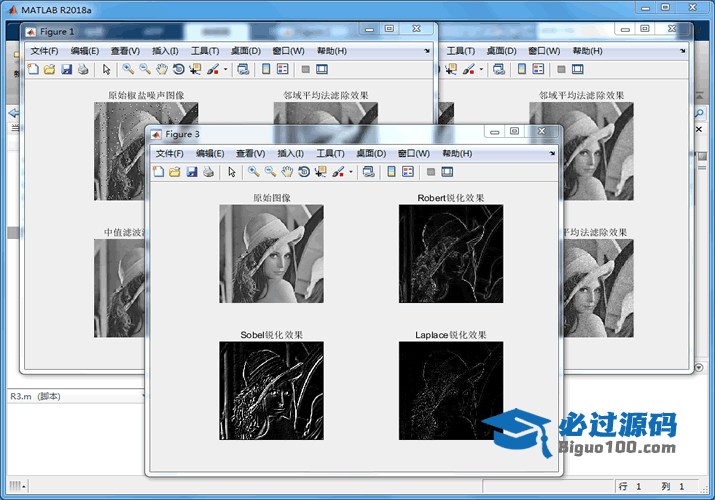Insert a colorbar using Figure 3 toolbar

click(390, 172)
